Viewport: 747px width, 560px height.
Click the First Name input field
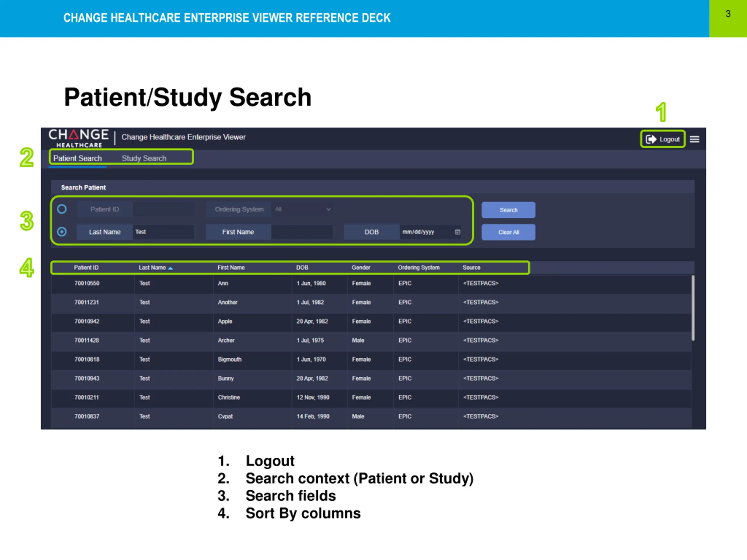click(302, 232)
